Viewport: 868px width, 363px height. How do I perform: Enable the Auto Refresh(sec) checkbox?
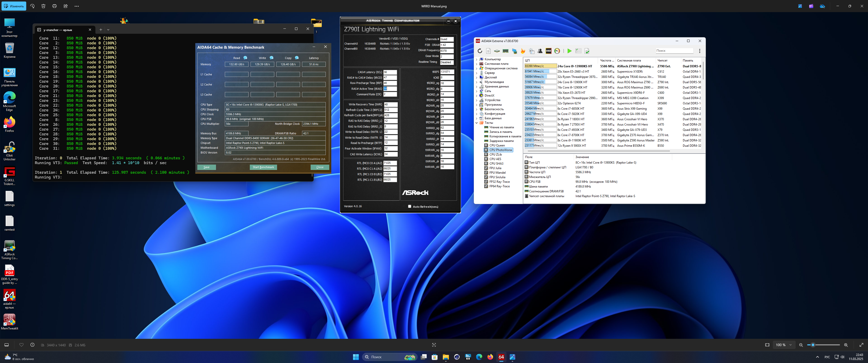(410, 206)
